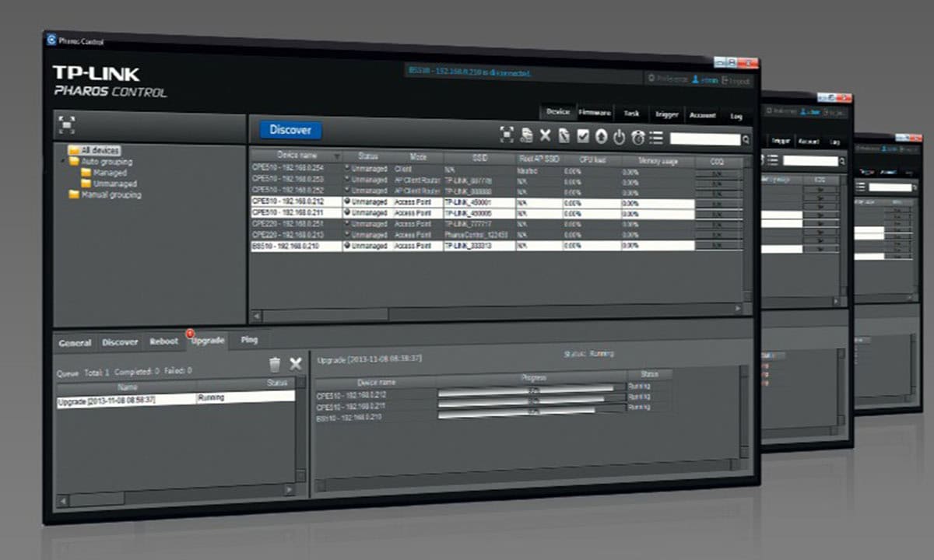Viewport: 934px width, 560px height.
Task: Click the SSID column header
Action: 479,158
